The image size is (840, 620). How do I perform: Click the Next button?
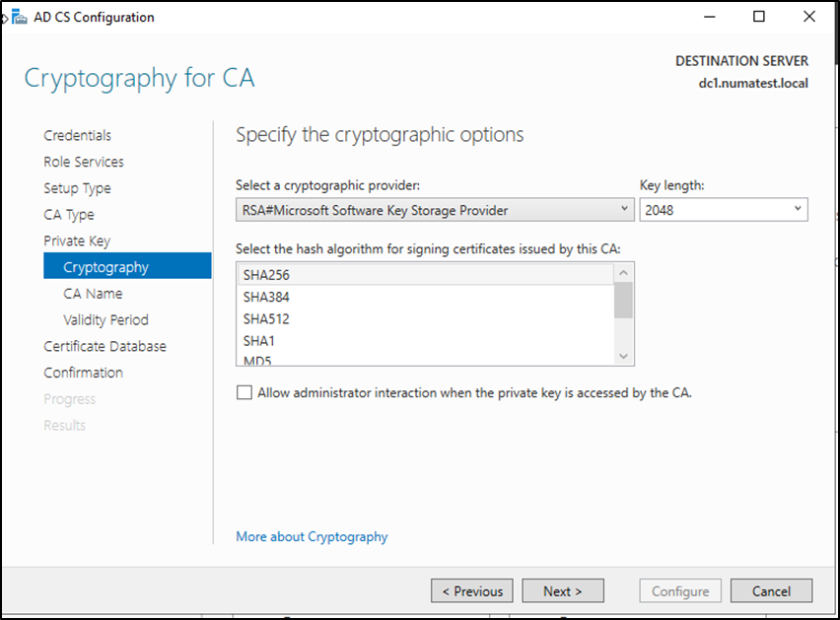click(x=562, y=591)
